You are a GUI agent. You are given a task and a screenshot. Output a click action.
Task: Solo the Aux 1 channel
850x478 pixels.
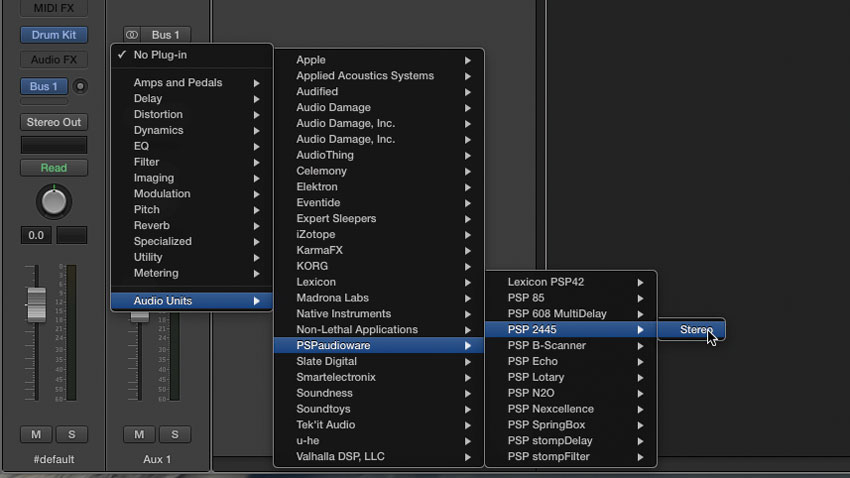tap(175, 434)
